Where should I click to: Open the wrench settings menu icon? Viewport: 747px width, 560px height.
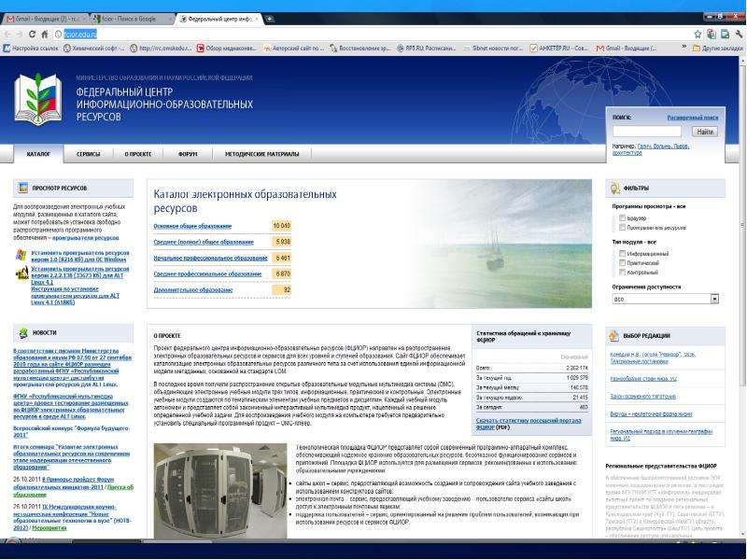[740, 35]
